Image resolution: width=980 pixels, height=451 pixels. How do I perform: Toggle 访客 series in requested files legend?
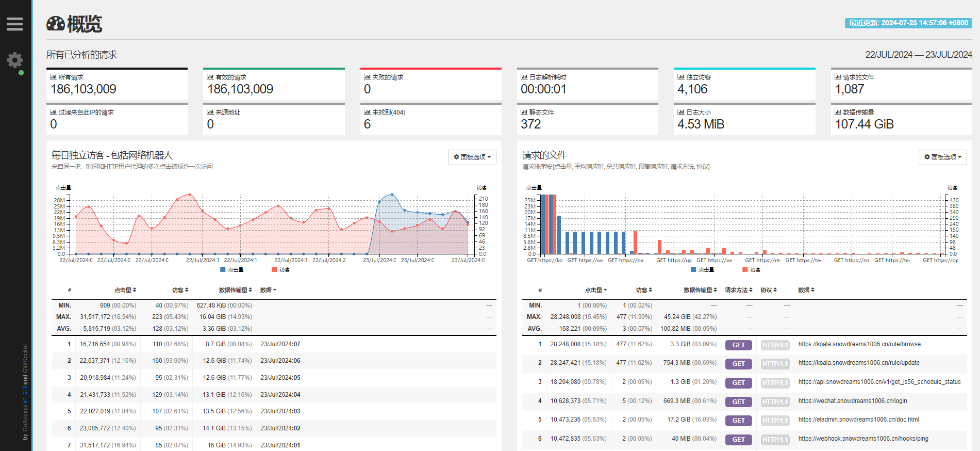tap(755, 269)
